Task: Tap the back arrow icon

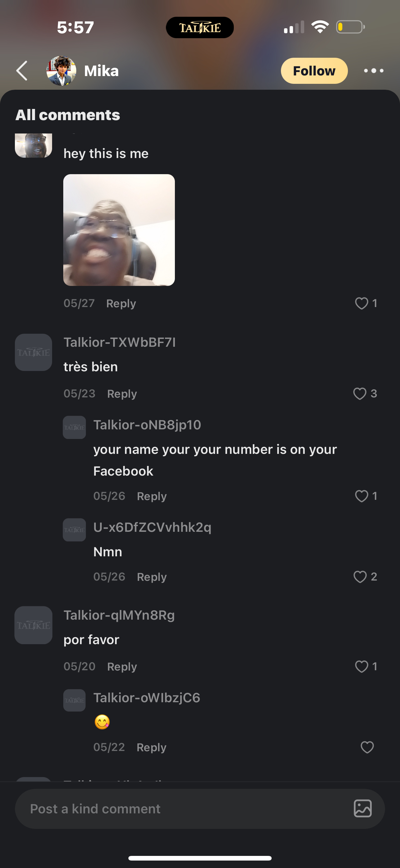Action: 22,71
